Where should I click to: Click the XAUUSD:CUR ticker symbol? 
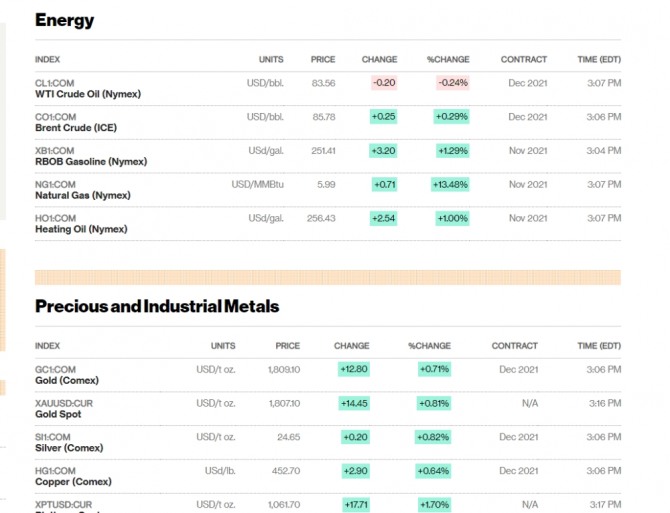click(63, 403)
